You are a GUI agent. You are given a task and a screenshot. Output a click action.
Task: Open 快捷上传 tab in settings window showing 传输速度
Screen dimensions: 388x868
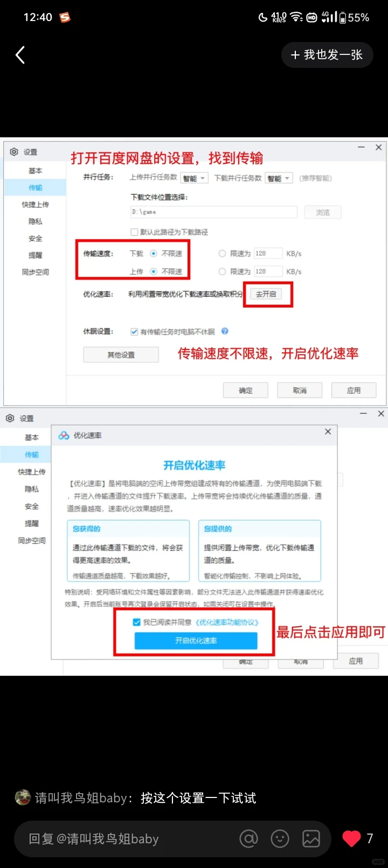[x=35, y=205]
